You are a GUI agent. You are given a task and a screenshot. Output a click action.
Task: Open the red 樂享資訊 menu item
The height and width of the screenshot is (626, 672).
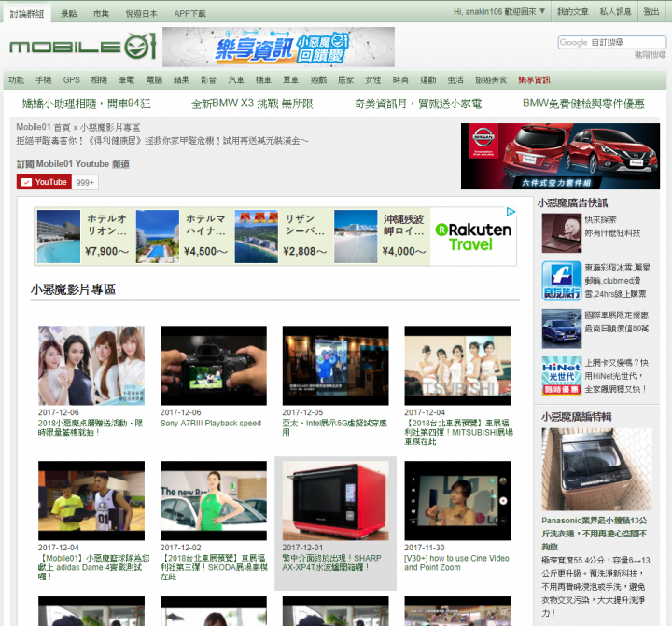[x=534, y=79]
